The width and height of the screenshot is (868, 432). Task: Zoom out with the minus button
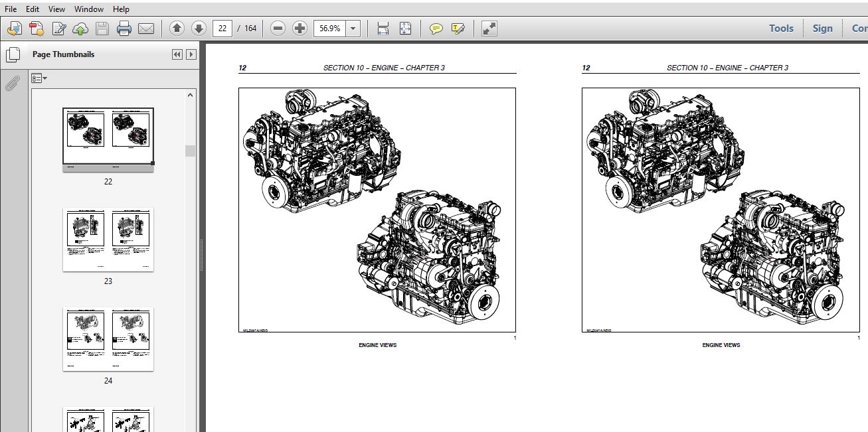(278, 29)
